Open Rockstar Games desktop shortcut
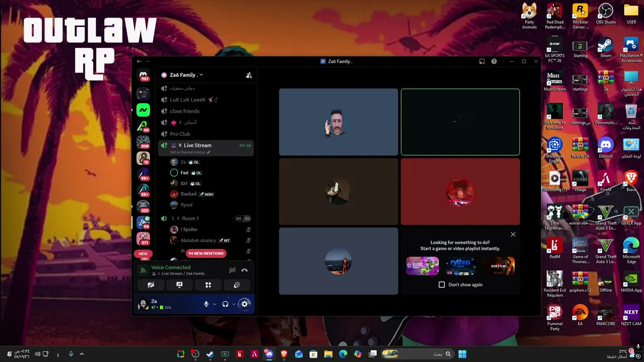 [x=580, y=17]
